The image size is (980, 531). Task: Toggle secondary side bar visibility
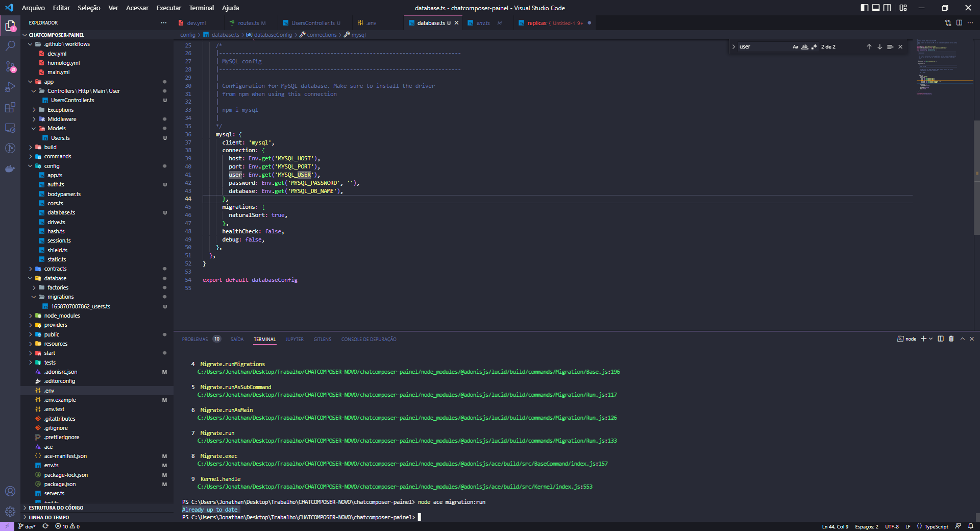pyautogui.click(x=888, y=8)
